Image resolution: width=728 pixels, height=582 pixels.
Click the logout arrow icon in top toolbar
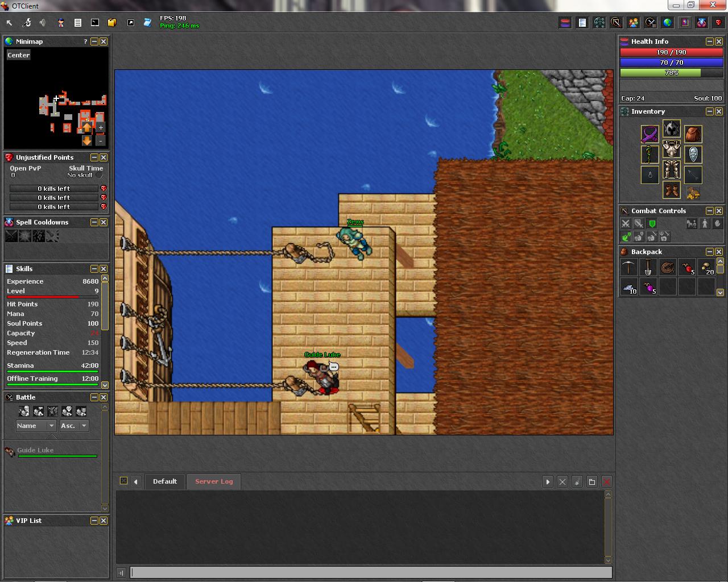click(10, 23)
